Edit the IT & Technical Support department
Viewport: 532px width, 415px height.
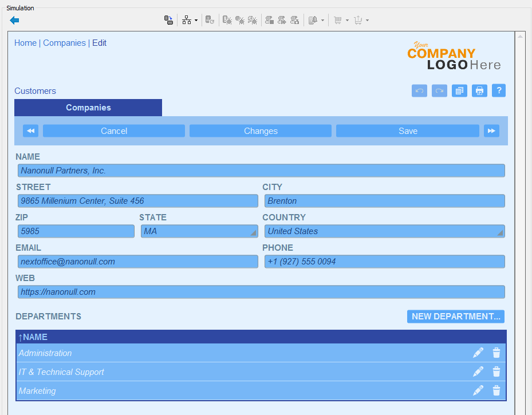(x=478, y=371)
